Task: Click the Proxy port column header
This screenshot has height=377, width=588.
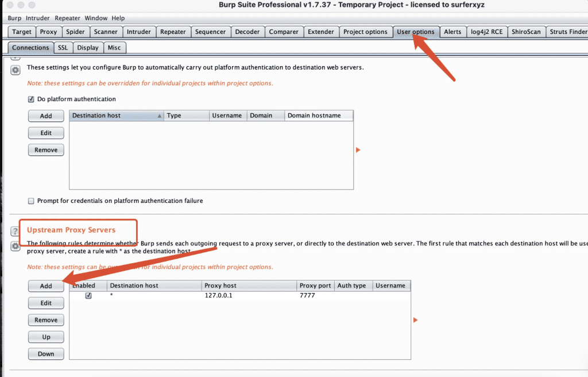Action: 315,286
